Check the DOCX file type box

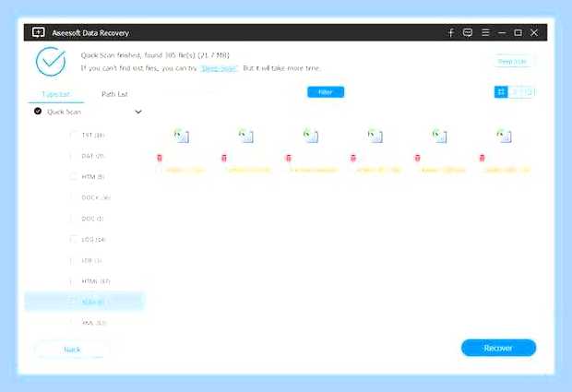coord(73,197)
